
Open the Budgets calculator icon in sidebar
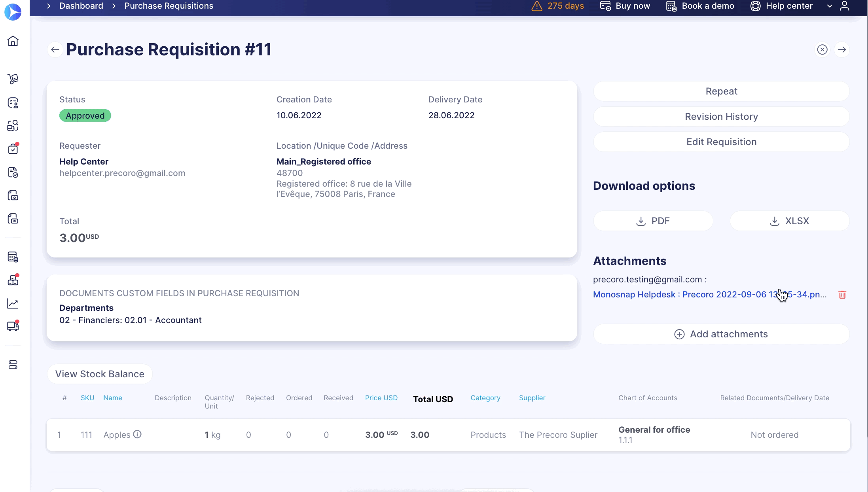pyautogui.click(x=13, y=257)
